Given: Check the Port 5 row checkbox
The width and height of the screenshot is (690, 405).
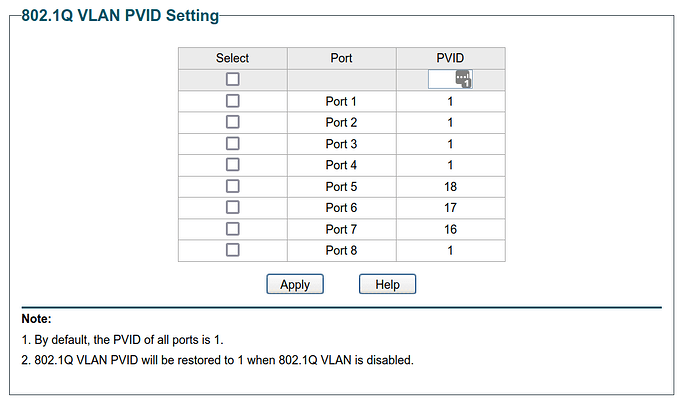Looking at the screenshot, I should [x=232, y=186].
